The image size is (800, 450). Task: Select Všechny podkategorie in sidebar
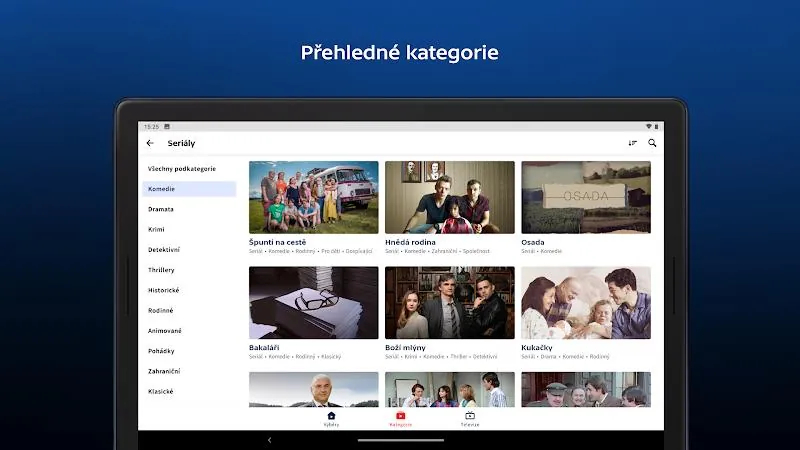(x=182, y=169)
